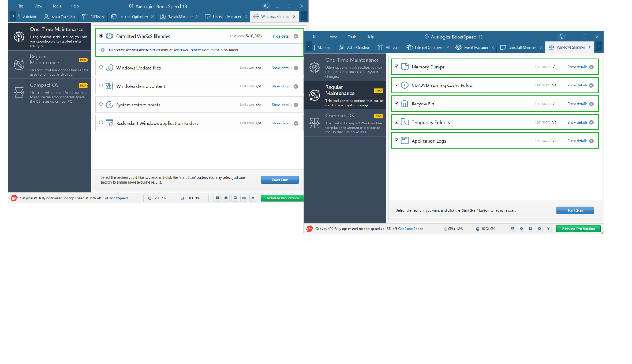Click the CD/DVD Burning Cache disc icon

pyautogui.click(x=405, y=85)
